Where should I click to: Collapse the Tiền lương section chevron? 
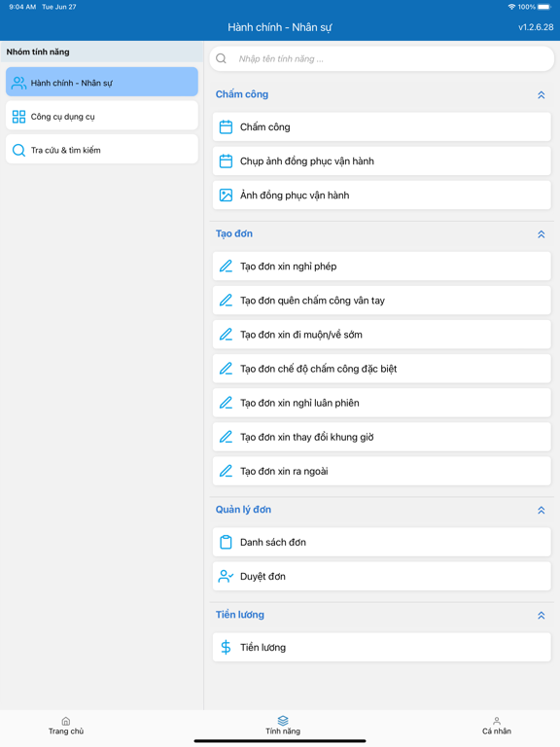tap(541, 616)
